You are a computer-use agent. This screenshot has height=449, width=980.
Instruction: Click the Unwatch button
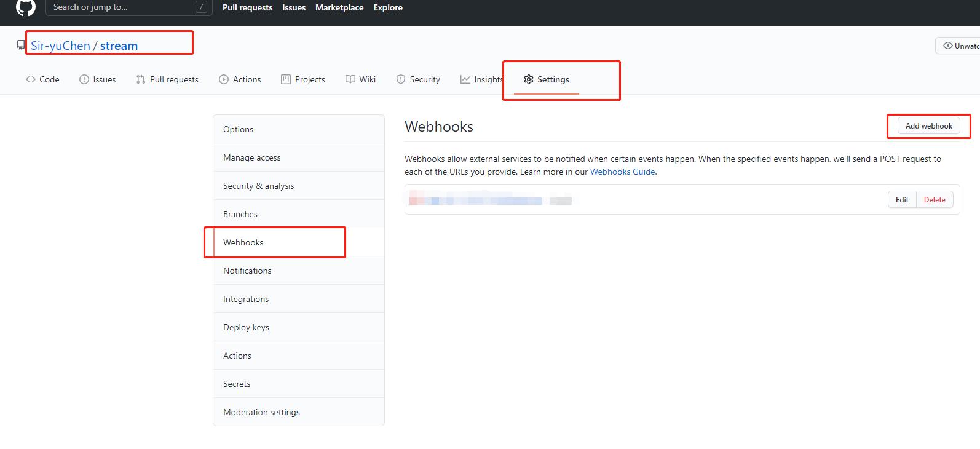[x=958, y=46]
